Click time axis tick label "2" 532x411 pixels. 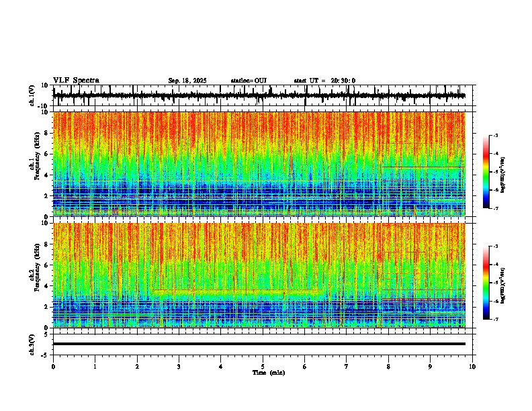point(137,367)
